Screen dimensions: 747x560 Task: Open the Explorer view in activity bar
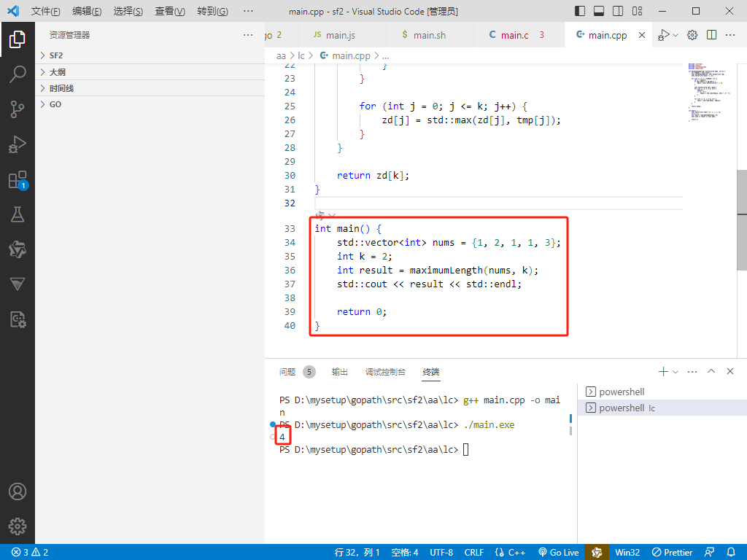point(18,39)
